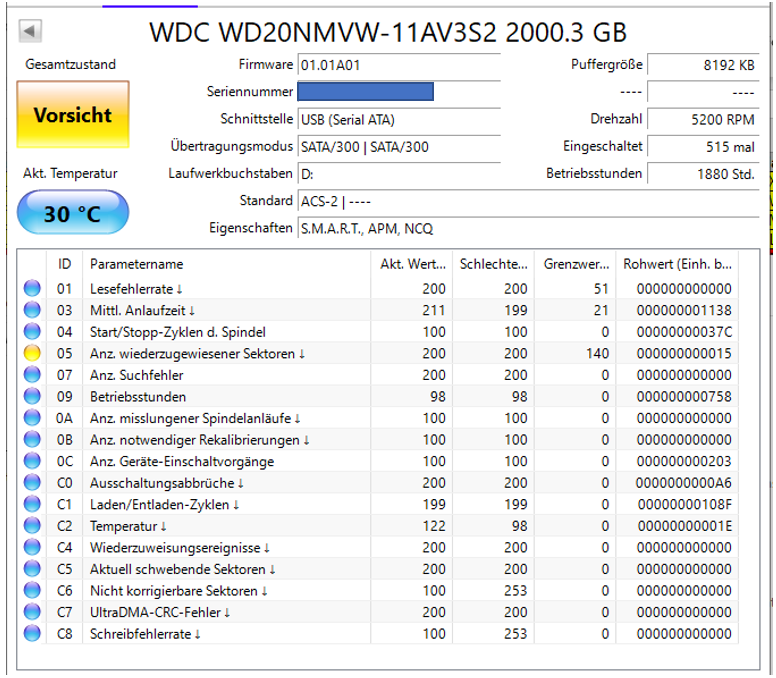Select status icon of attribute ID 09

point(32,396)
